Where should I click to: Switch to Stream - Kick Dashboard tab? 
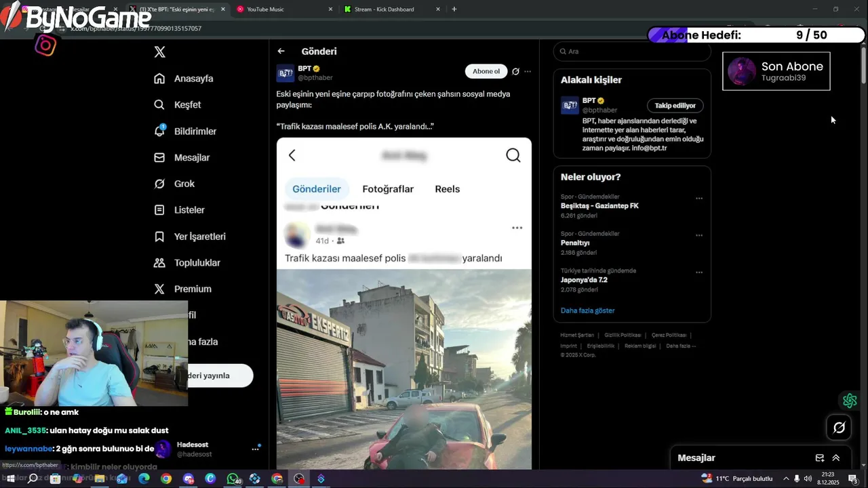click(x=384, y=9)
